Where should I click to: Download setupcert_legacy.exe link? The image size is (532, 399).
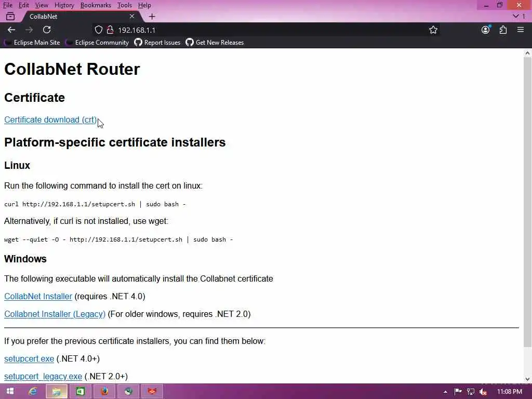click(43, 376)
